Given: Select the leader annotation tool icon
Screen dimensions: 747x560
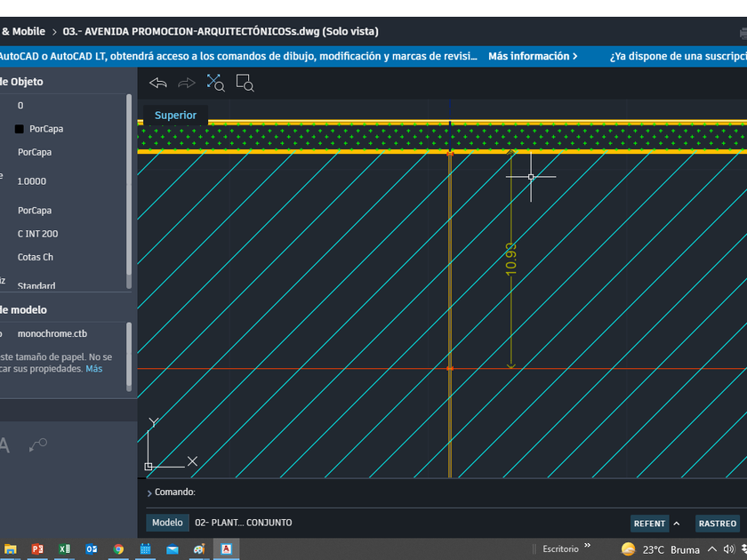Looking at the screenshot, I should pyautogui.click(x=37, y=444).
